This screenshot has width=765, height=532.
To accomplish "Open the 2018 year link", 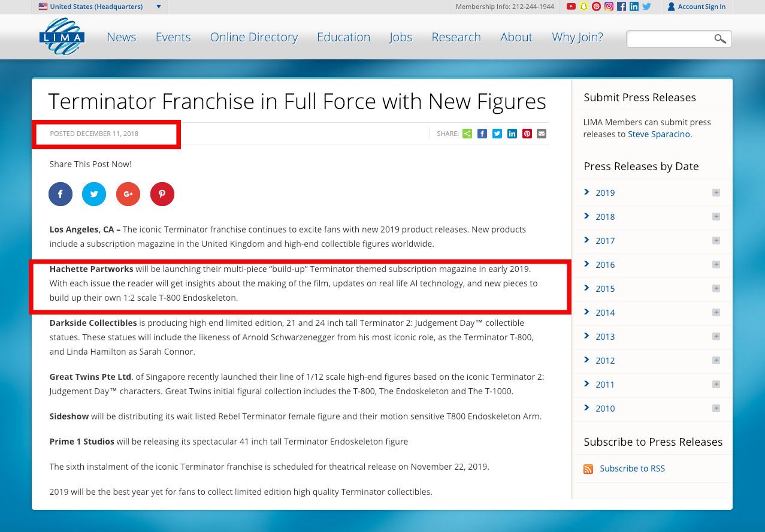I will (x=605, y=217).
